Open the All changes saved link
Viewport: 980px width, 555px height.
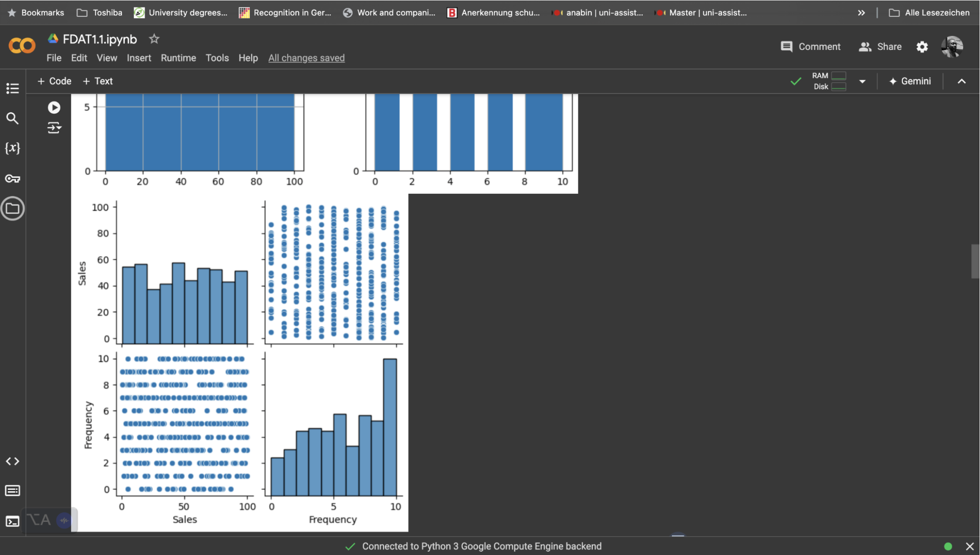coord(306,58)
